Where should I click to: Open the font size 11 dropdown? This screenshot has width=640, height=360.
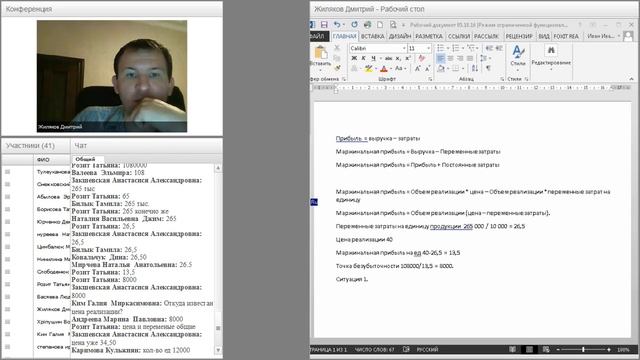click(x=428, y=48)
